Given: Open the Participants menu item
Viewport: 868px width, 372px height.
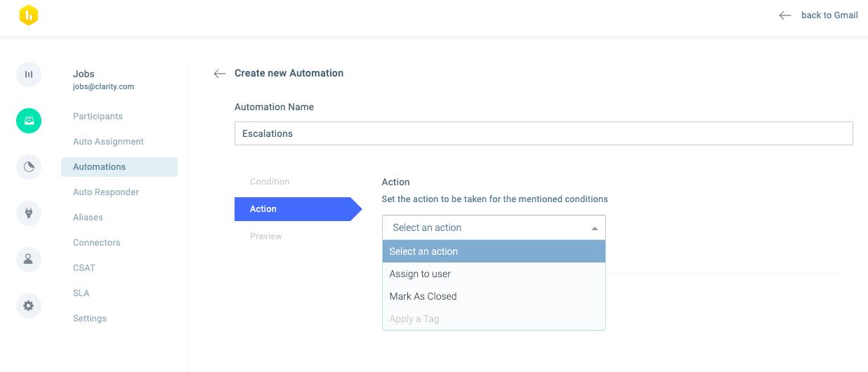Looking at the screenshot, I should click(x=98, y=117).
